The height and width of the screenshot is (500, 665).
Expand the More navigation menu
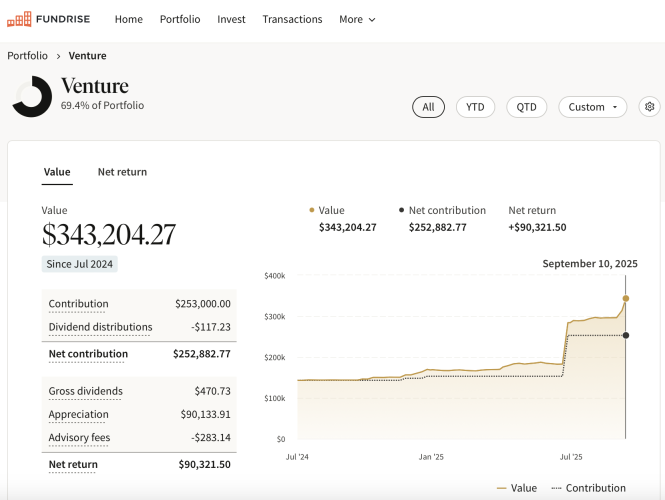click(x=357, y=19)
